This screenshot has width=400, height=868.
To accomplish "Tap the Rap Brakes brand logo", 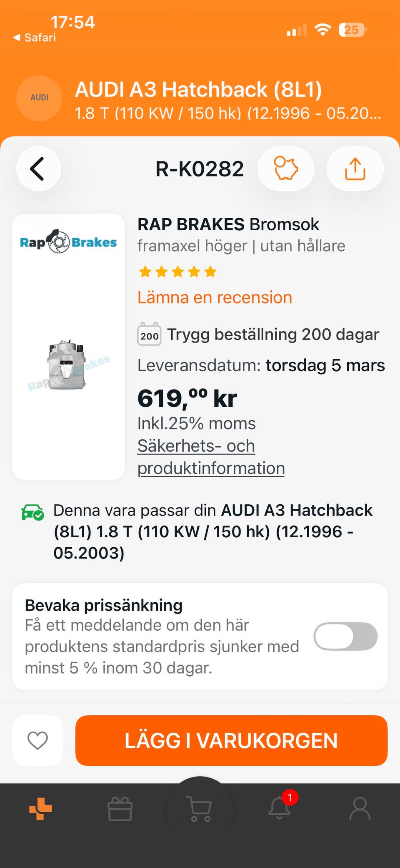I will pyautogui.click(x=68, y=242).
